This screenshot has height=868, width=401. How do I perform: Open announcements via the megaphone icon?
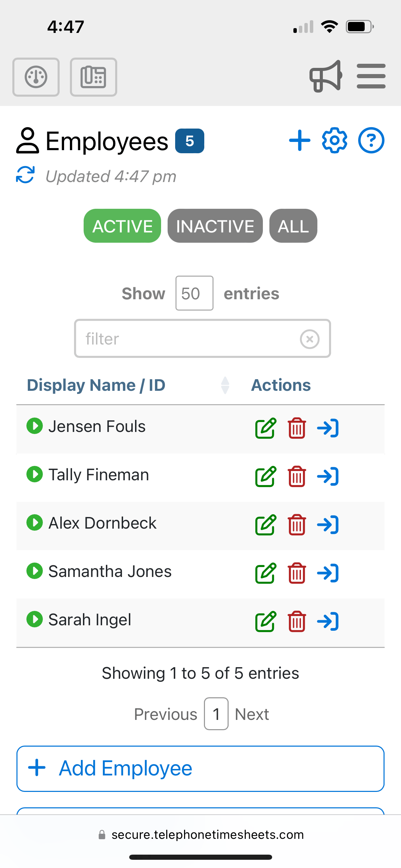point(325,76)
